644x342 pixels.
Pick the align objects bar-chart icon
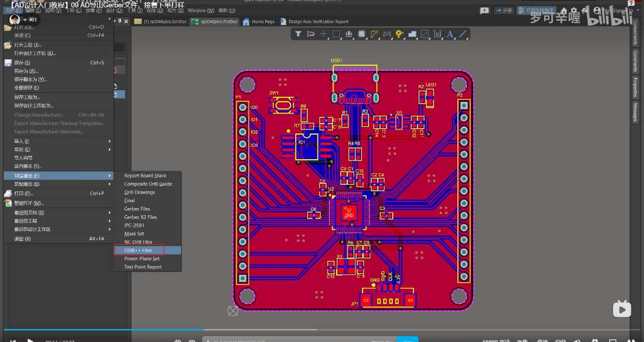click(x=349, y=34)
